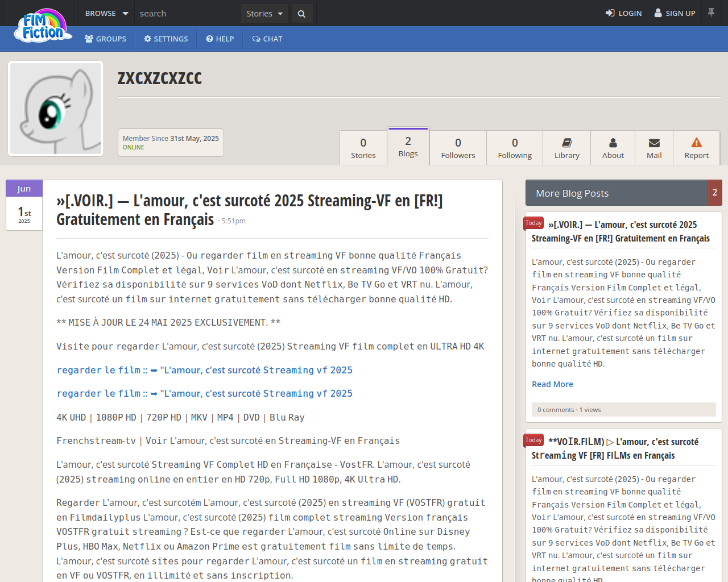The width and height of the screenshot is (728, 582).
Task: Click Read More in first sidebar post
Action: tap(552, 384)
